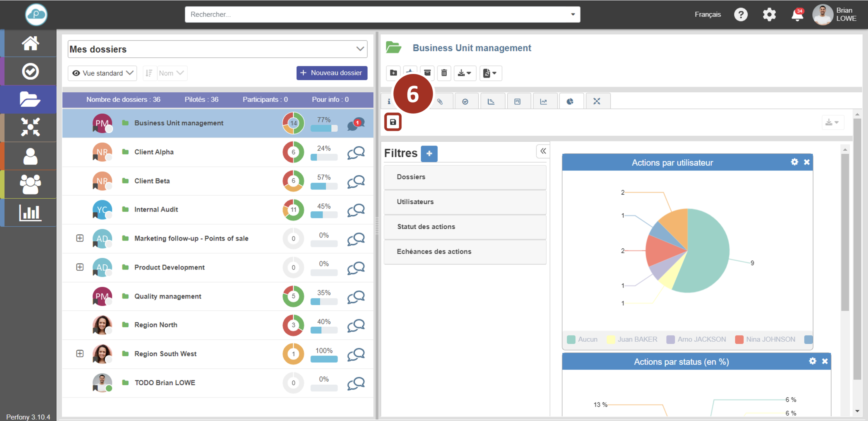The height and width of the screenshot is (421, 868).
Task: Open settings gear in Actions par utilisateur
Action: [x=794, y=162]
